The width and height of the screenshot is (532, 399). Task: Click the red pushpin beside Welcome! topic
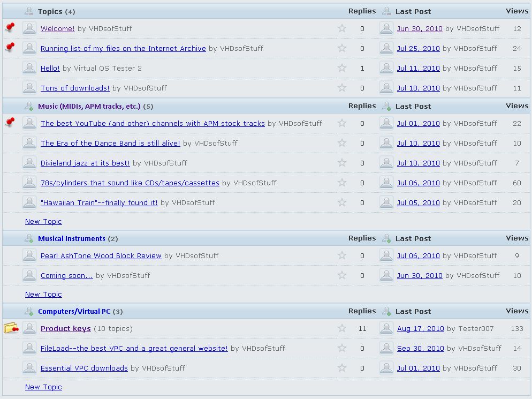click(x=10, y=28)
